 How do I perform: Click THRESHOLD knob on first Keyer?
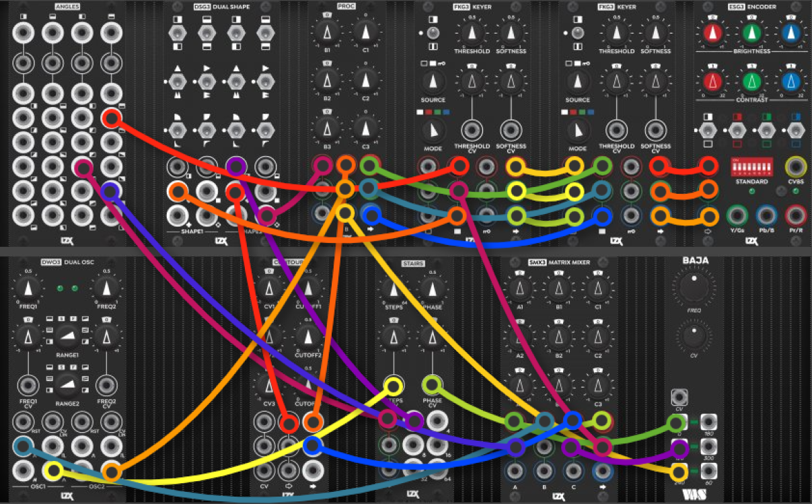472,32
